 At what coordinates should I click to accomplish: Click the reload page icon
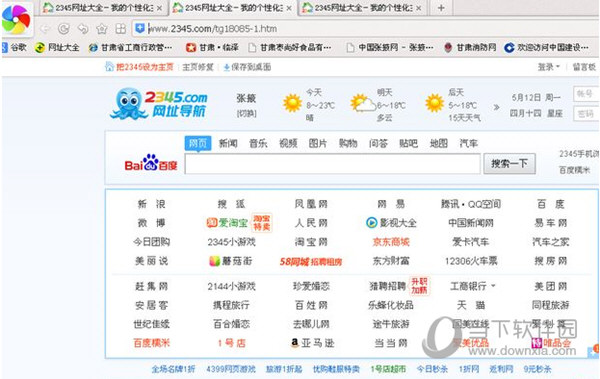[x=64, y=29]
